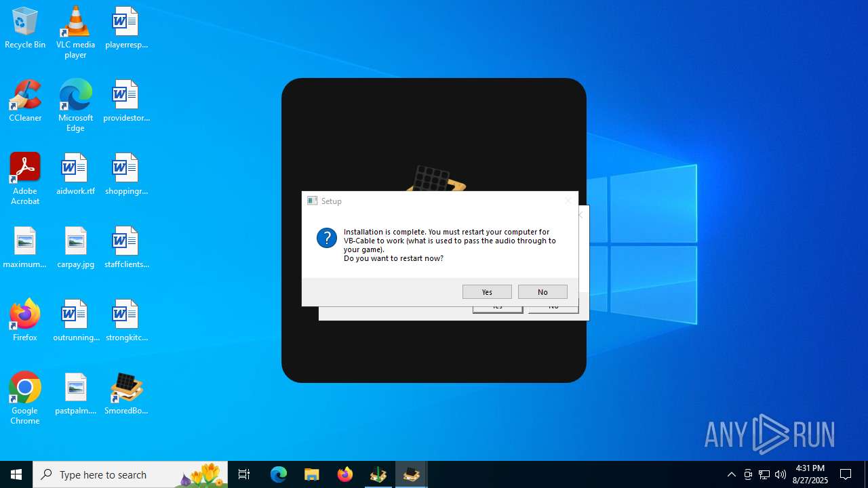Select the shoppingr Word document
This screenshot has height=488, width=868.
(x=126, y=174)
